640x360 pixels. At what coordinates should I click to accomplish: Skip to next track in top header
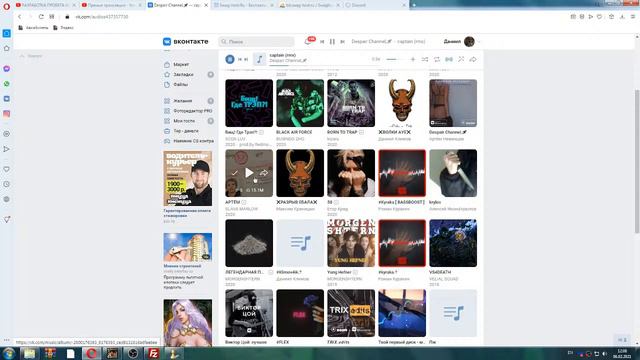pyautogui.click(x=342, y=42)
